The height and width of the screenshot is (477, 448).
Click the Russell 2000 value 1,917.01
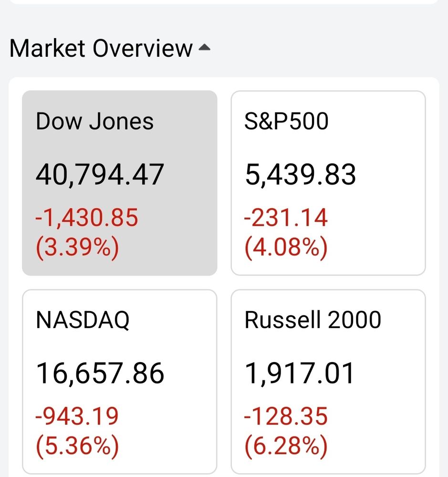click(300, 373)
